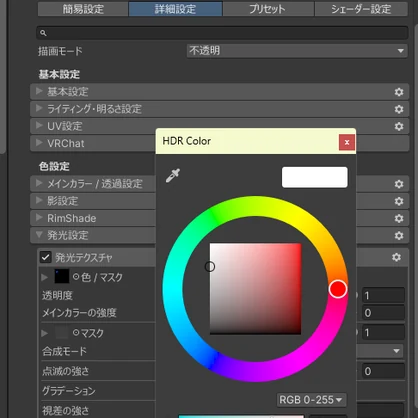Switch to the 詳細設定 tab

click(x=175, y=9)
